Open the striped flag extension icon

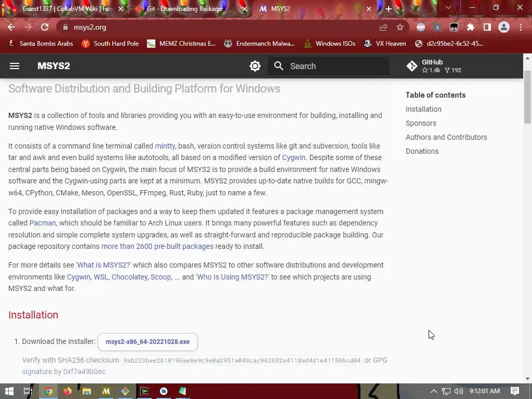coord(421,27)
